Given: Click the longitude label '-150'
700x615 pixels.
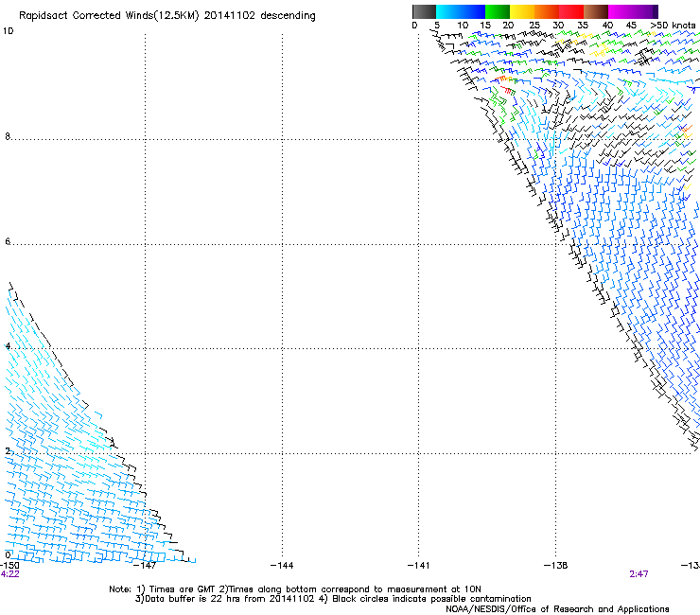Looking at the screenshot, I should pos(9,566).
